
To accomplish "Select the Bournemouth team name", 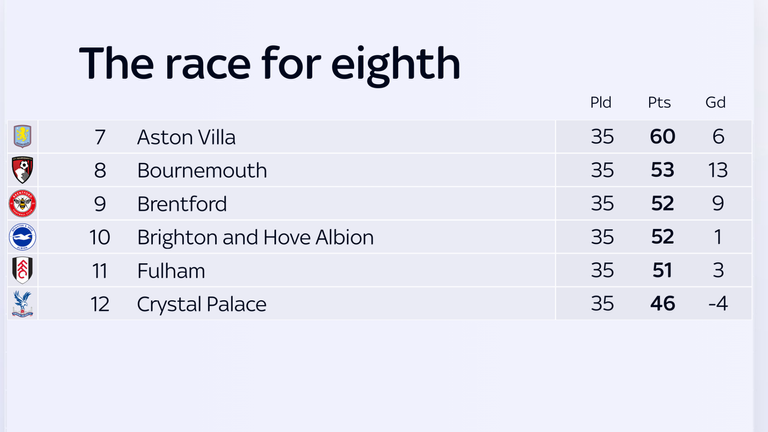I will [x=202, y=170].
